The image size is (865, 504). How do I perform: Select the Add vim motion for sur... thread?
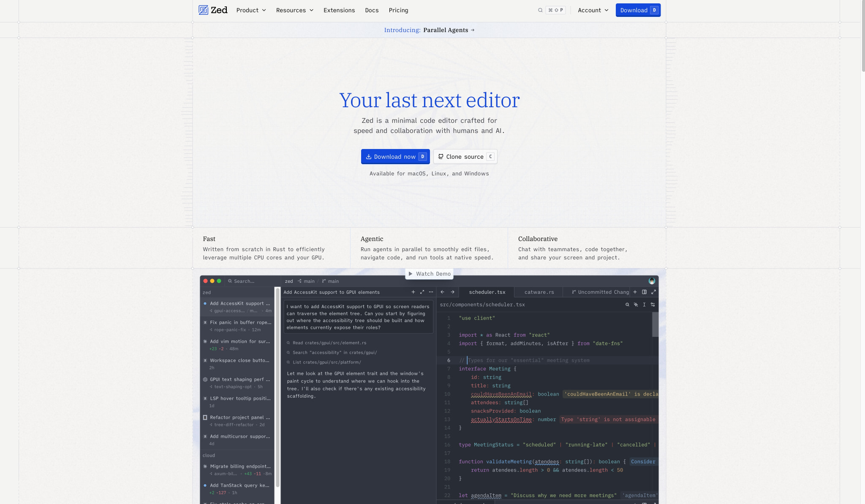pyautogui.click(x=237, y=345)
